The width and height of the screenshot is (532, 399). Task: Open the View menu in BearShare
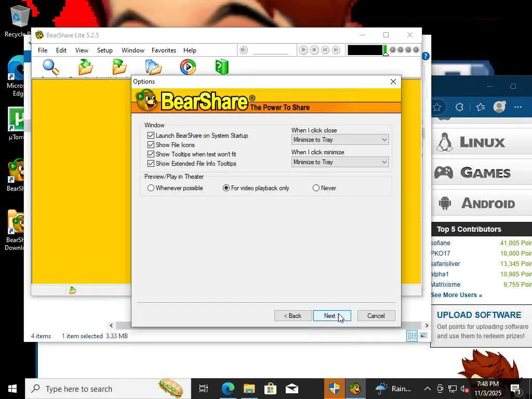(x=82, y=50)
